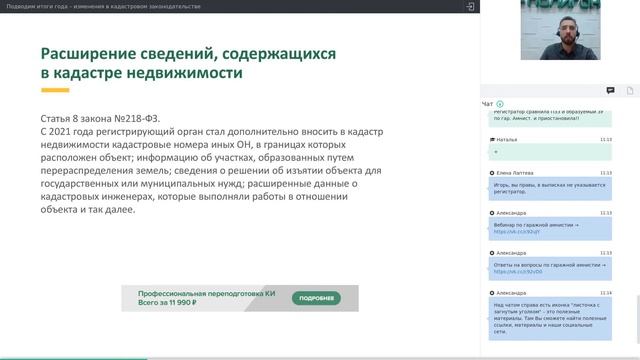Screen dimensions: 640x360
Task: Click the 11:14 timestamp on the last message
Action: (x=606, y=293)
